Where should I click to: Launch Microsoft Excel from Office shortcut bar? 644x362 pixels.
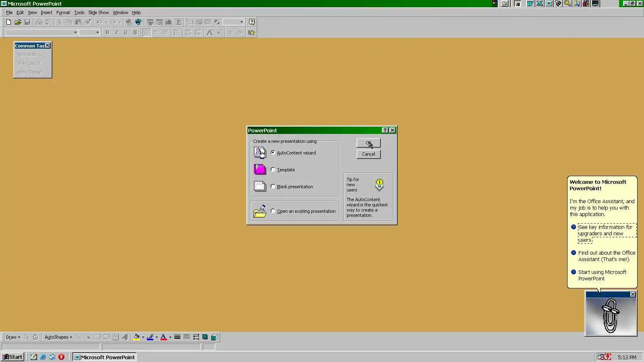pyautogui.click(x=540, y=4)
